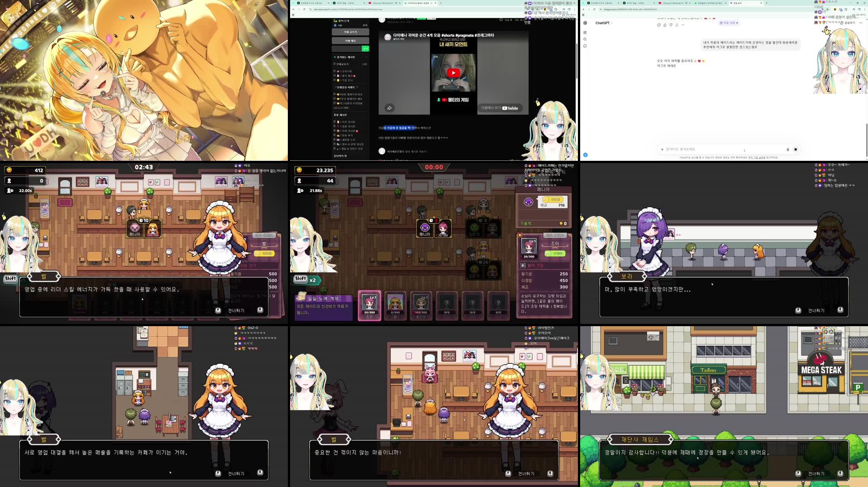Start a new chat from ChatGPT sidebar

tap(585, 33)
